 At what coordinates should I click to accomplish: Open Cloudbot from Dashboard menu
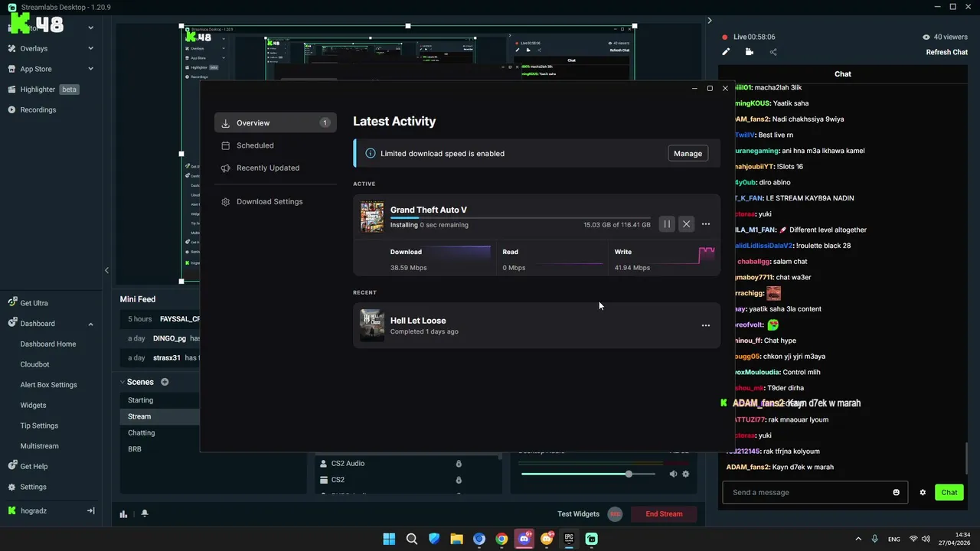[34, 364]
